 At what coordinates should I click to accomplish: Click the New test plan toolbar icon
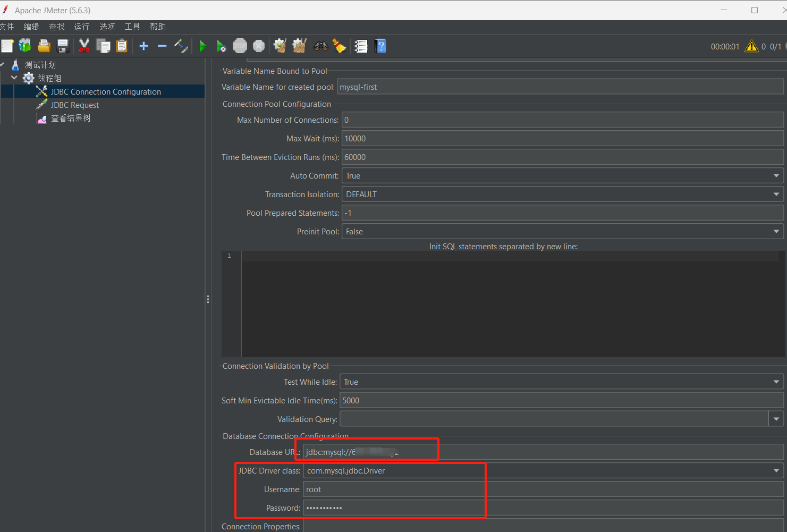[7, 46]
